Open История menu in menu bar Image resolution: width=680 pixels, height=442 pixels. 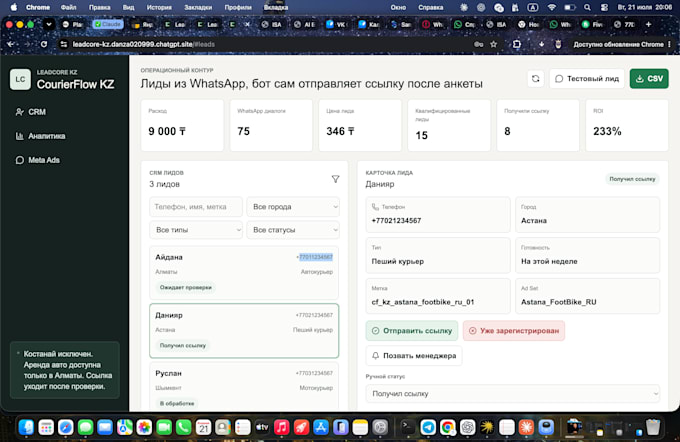[x=159, y=7]
